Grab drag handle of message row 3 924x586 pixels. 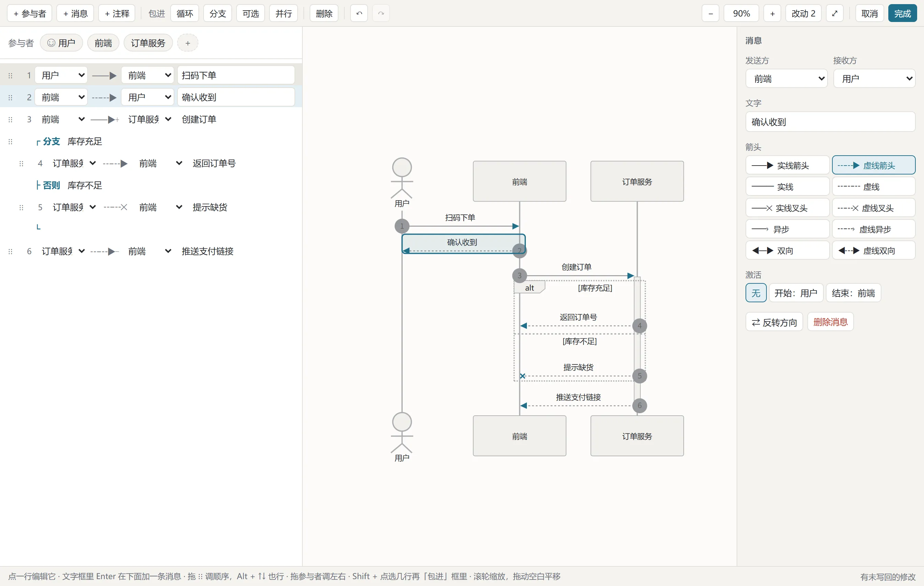pyautogui.click(x=10, y=120)
